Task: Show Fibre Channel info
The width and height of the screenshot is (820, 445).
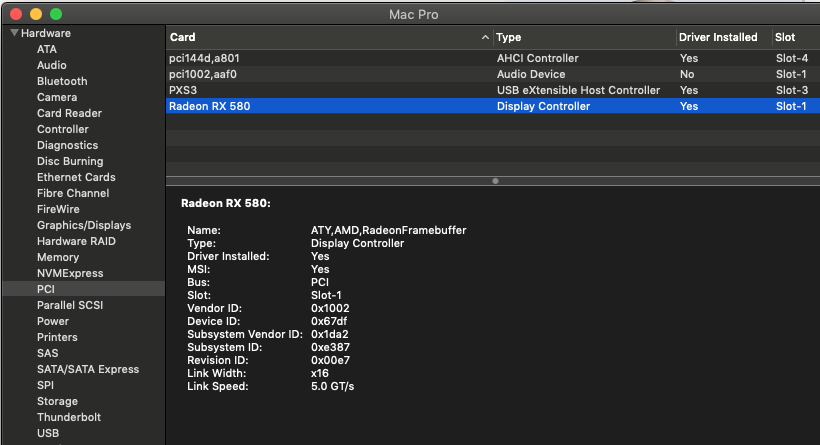Action: [73, 193]
